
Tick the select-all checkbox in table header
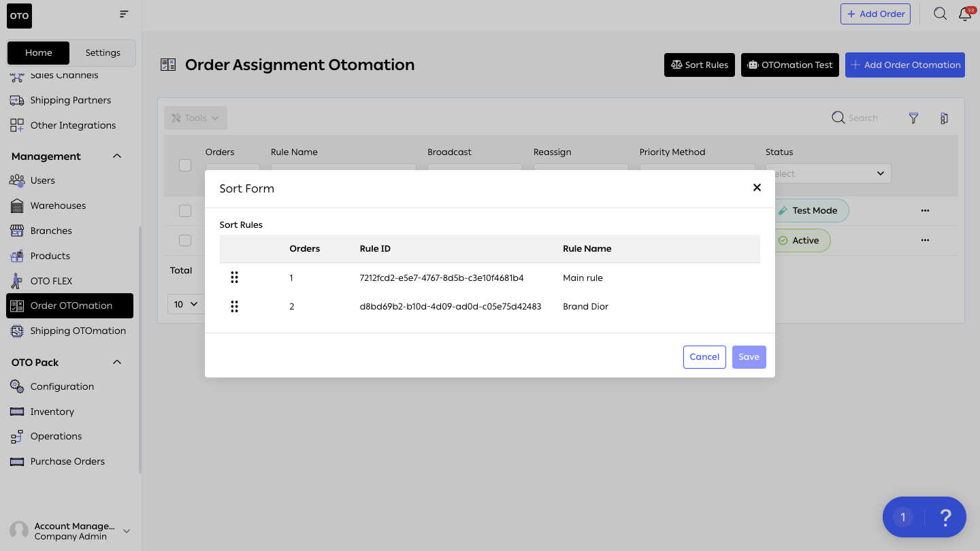185,165
